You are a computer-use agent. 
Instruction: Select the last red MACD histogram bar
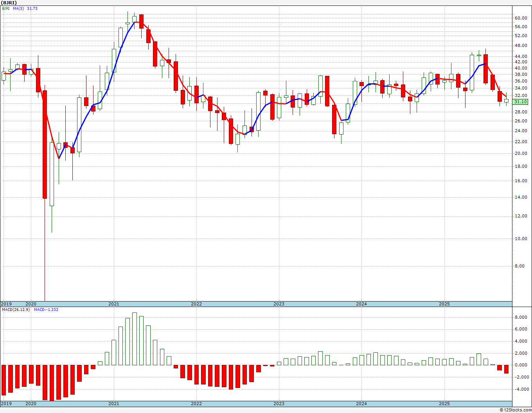click(506, 369)
